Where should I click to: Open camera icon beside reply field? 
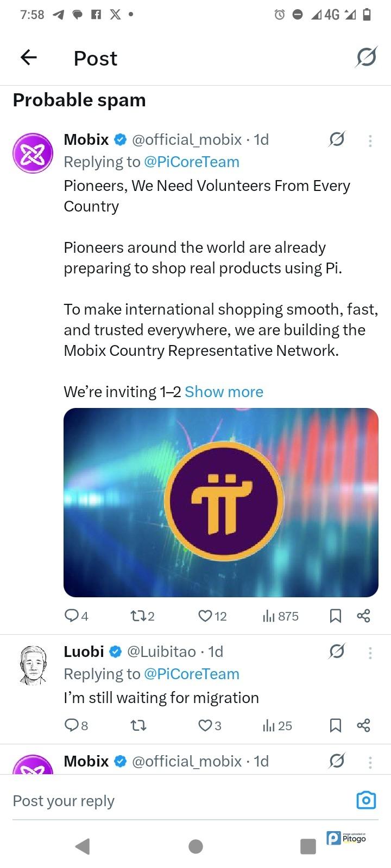366,800
